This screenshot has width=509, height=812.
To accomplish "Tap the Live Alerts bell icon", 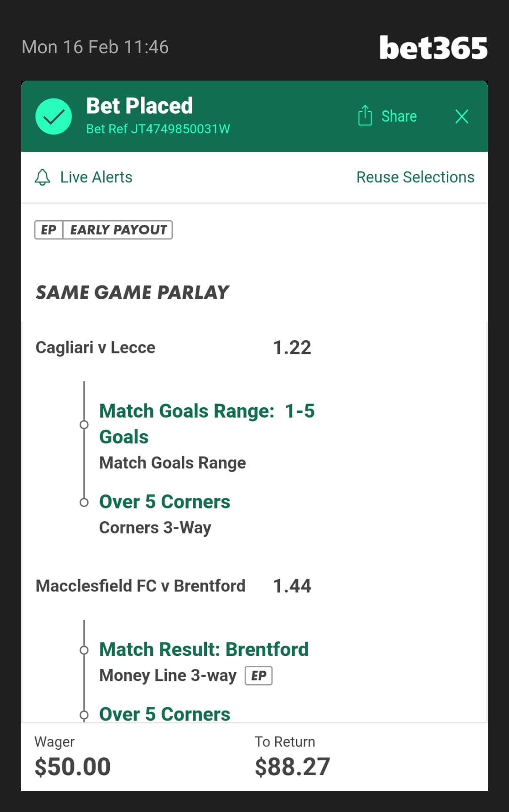I will click(42, 177).
